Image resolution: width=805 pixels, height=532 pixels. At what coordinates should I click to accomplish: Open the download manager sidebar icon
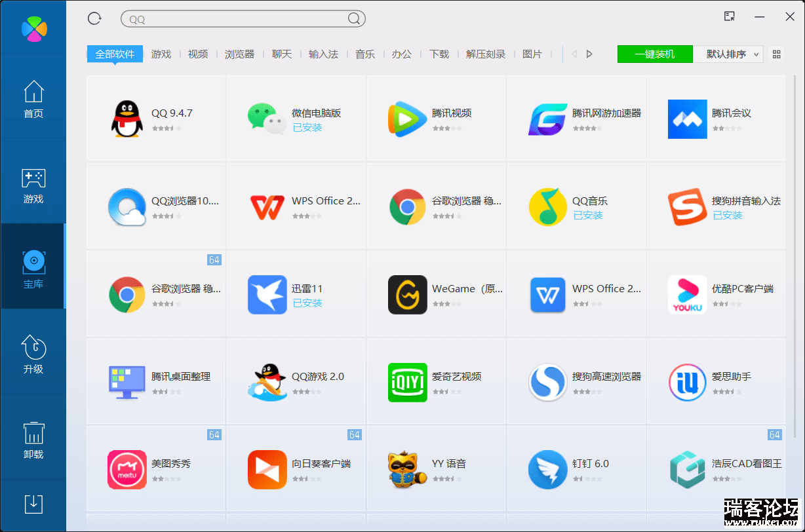33,504
